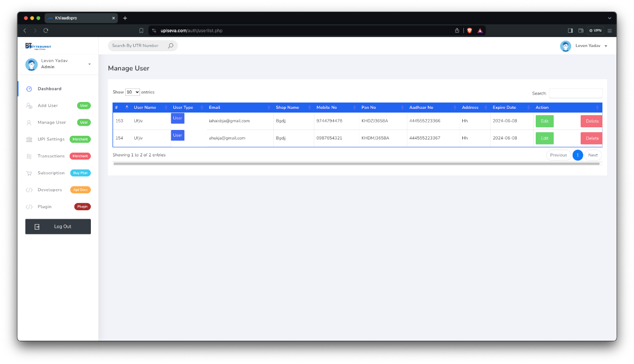This screenshot has width=634, height=364.
Task: Delete the user with ID 154
Action: (x=592, y=138)
